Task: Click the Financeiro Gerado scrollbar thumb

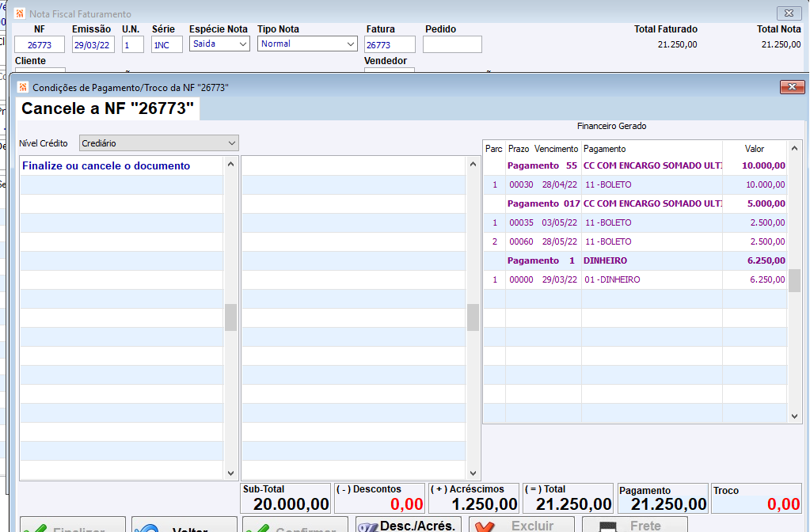Action: pyautogui.click(x=794, y=280)
